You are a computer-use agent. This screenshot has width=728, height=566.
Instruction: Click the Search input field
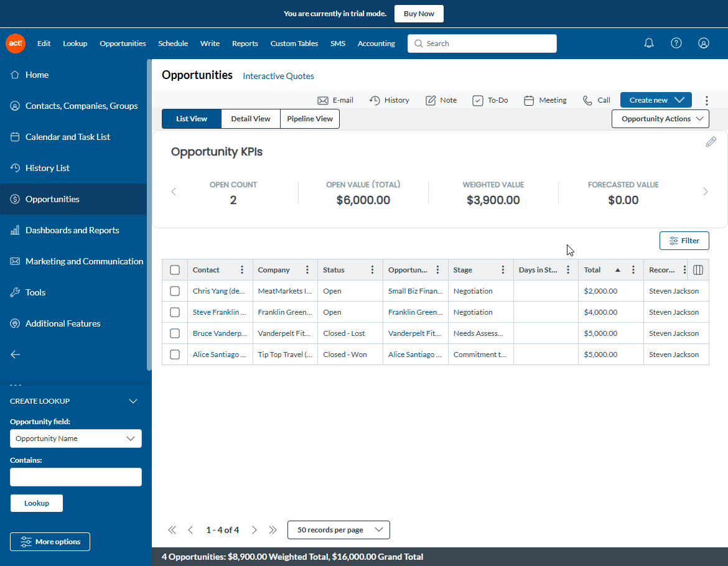click(482, 43)
